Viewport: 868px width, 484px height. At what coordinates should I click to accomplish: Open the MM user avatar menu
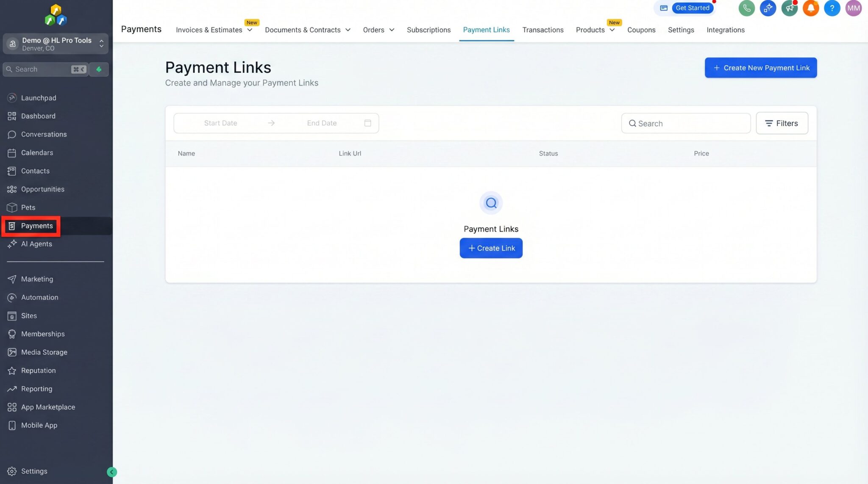(x=853, y=8)
